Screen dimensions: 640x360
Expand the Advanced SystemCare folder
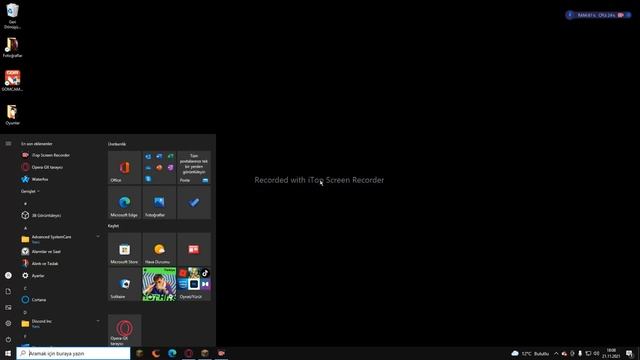point(60,239)
